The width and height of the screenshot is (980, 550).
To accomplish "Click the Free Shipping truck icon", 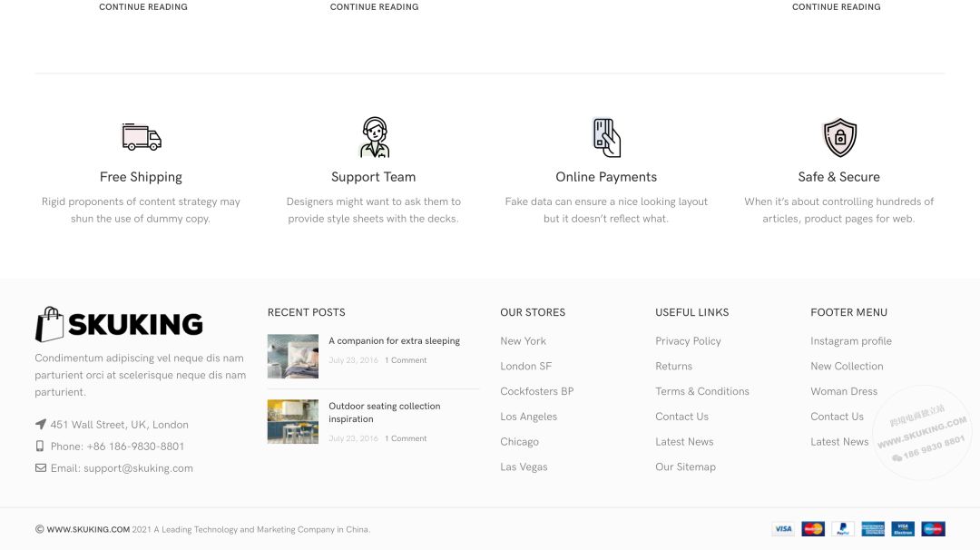I will tap(142, 137).
